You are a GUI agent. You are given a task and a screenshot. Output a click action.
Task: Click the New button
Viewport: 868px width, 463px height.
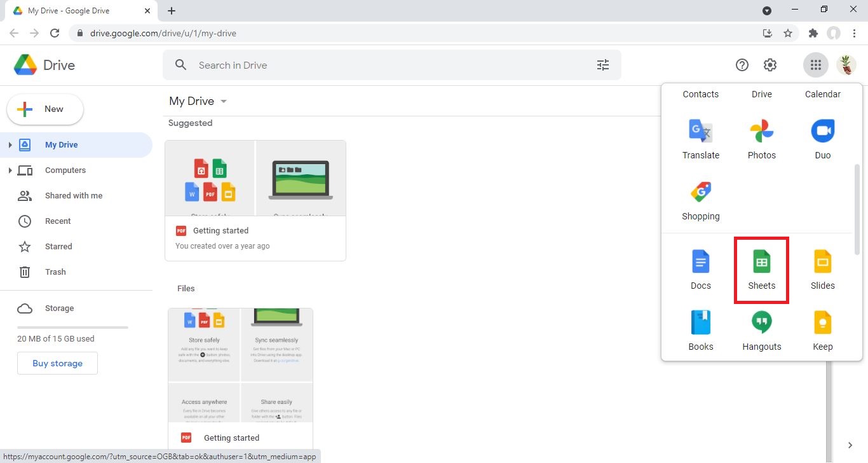(45, 109)
